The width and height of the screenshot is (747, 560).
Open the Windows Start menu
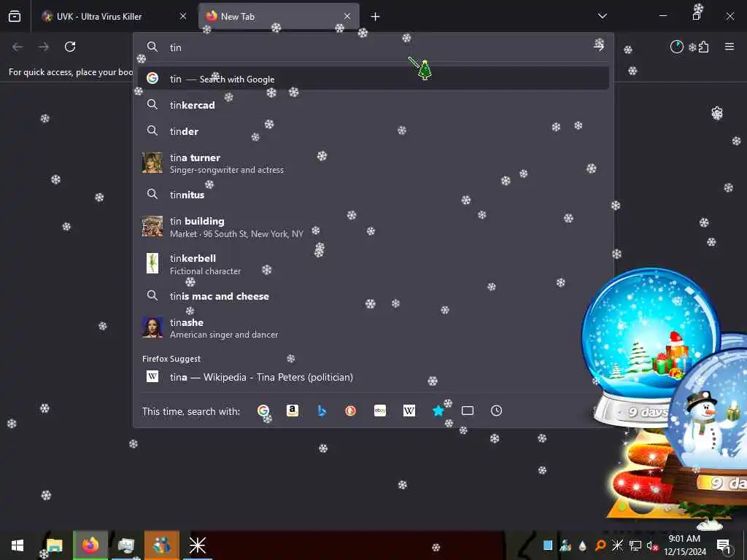click(x=18, y=545)
